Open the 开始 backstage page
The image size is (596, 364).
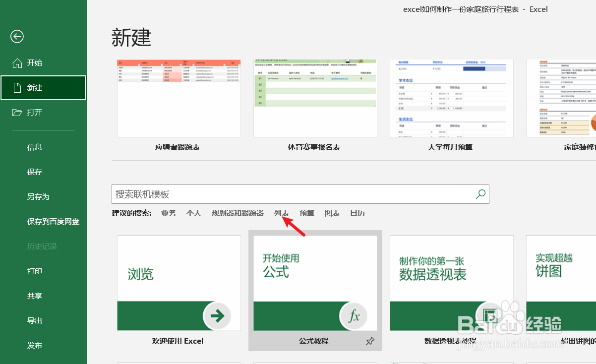43,63
